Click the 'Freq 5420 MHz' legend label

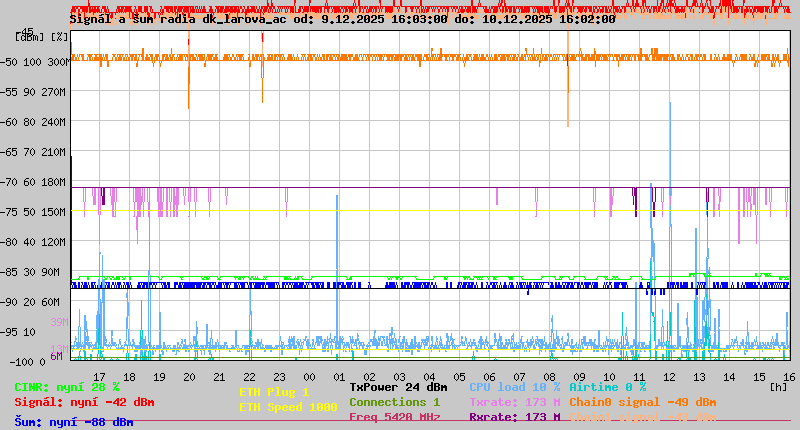click(x=395, y=417)
